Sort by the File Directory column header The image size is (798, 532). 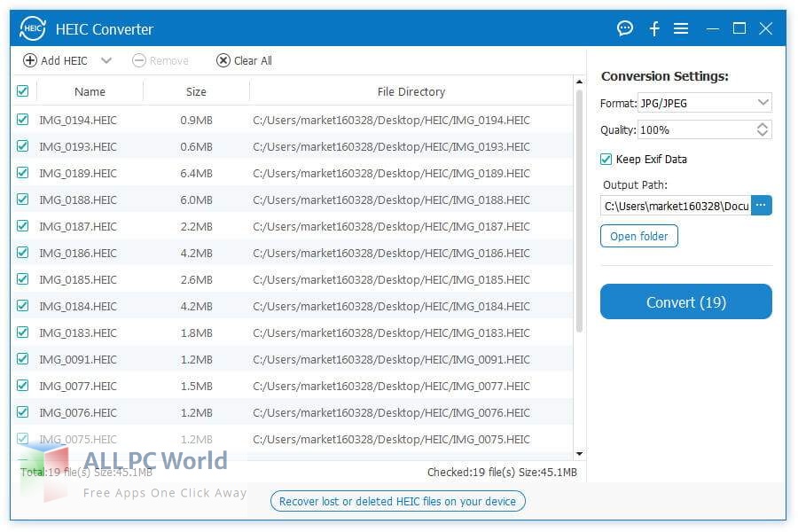coord(411,91)
